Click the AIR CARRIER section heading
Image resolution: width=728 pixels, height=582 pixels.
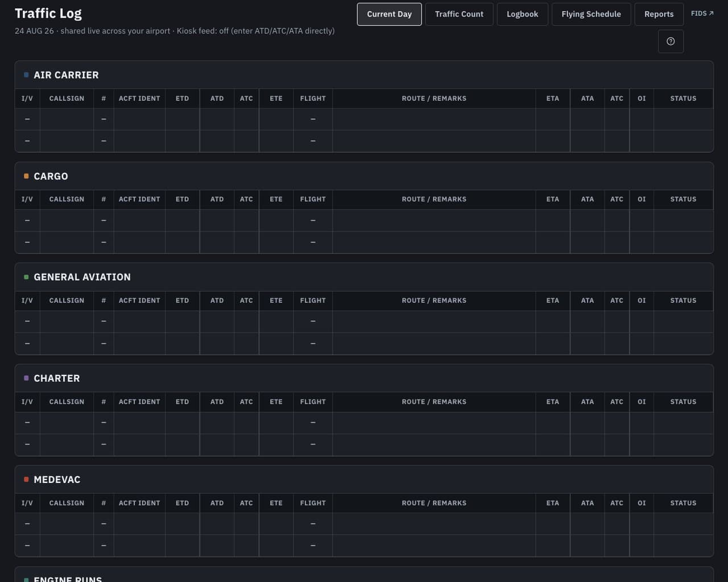66,75
